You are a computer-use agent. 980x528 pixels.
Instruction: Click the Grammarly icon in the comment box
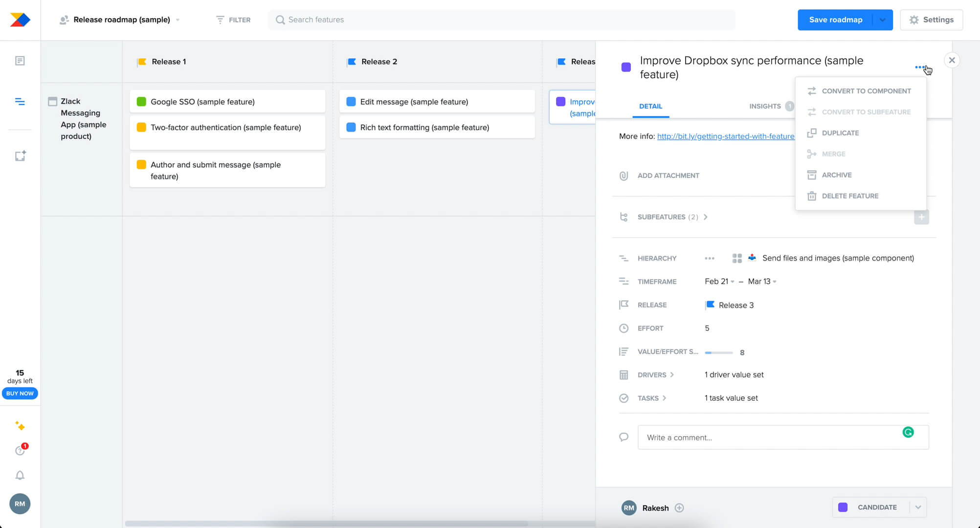tap(909, 432)
